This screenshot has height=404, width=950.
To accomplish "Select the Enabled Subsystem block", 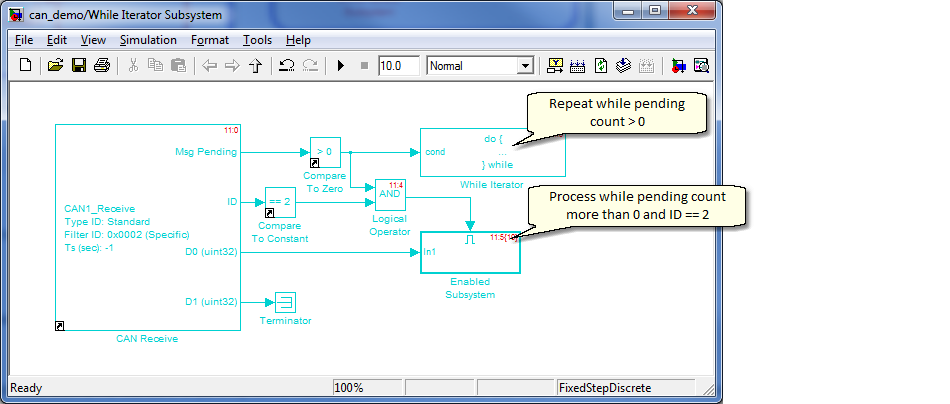I will [x=470, y=252].
